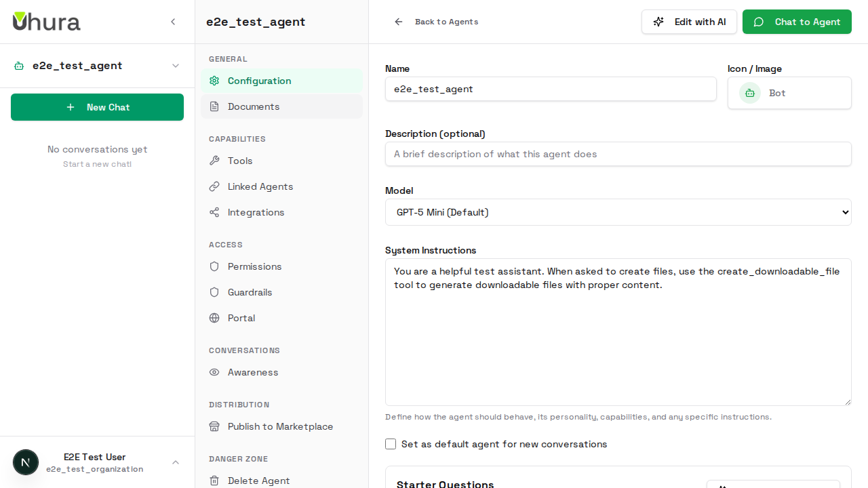This screenshot has width=868, height=488.
Task: Go Back to Agents
Action: [x=437, y=22]
